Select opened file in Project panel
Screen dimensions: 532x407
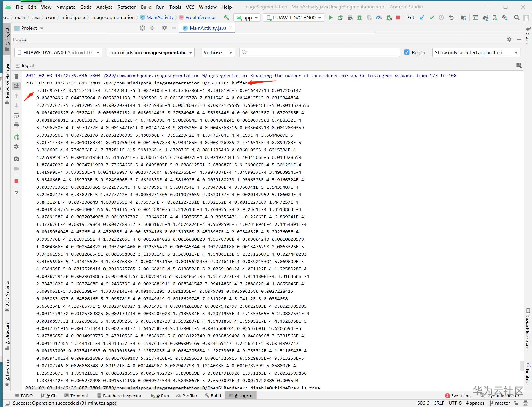pos(142,28)
